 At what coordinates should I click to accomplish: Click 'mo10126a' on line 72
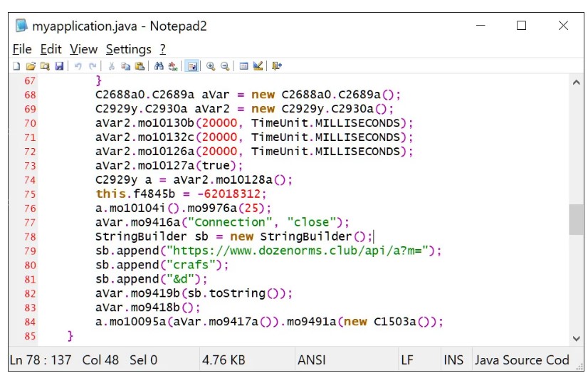(166, 152)
